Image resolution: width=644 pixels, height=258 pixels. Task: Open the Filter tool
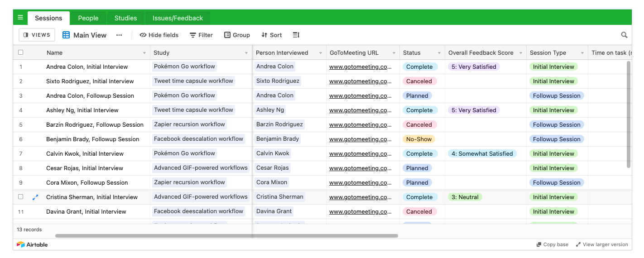(x=201, y=35)
